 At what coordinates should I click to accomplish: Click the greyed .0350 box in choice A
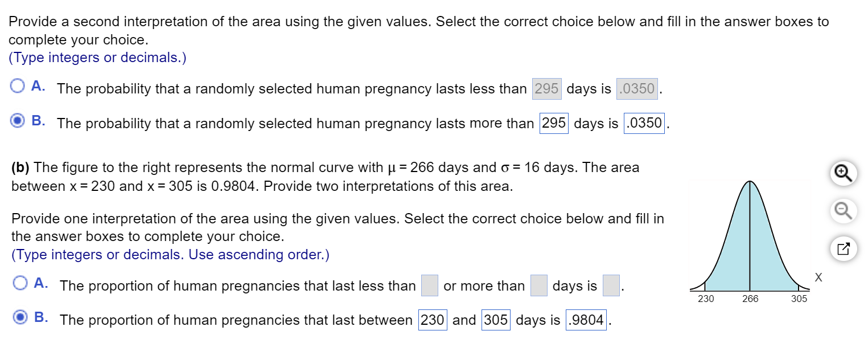click(637, 88)
